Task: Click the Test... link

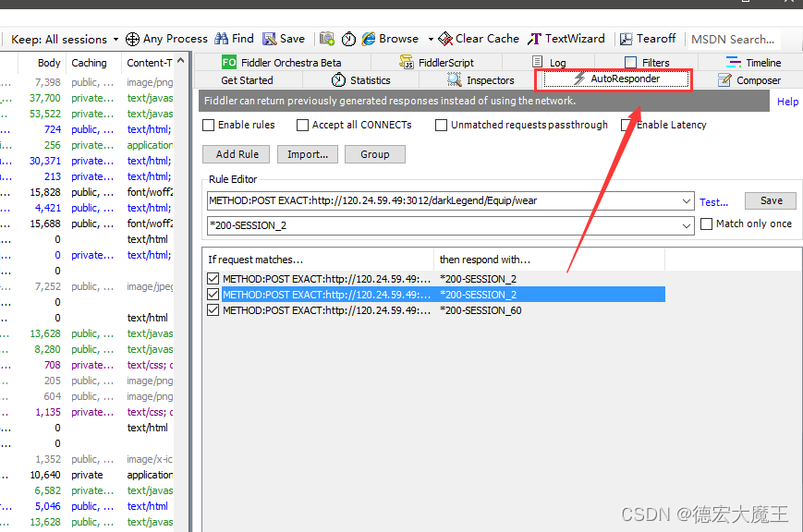Action: coord(714,202)
